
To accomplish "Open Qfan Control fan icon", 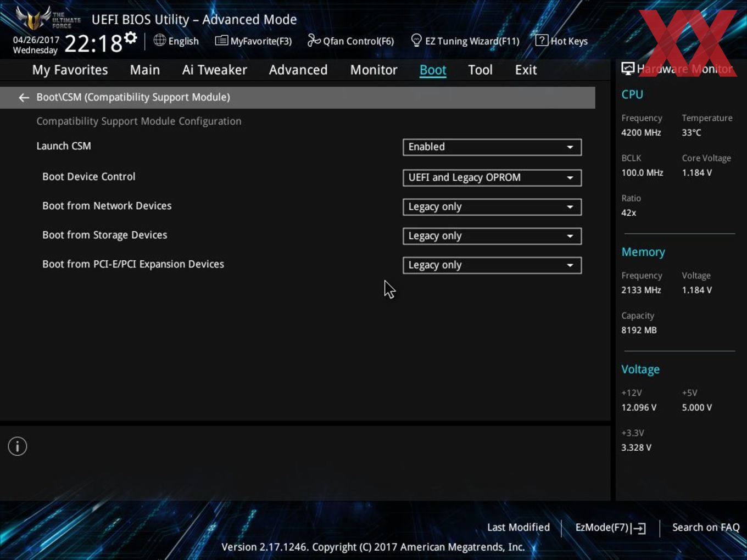I will pyautogui.click(x=314, y=40).
